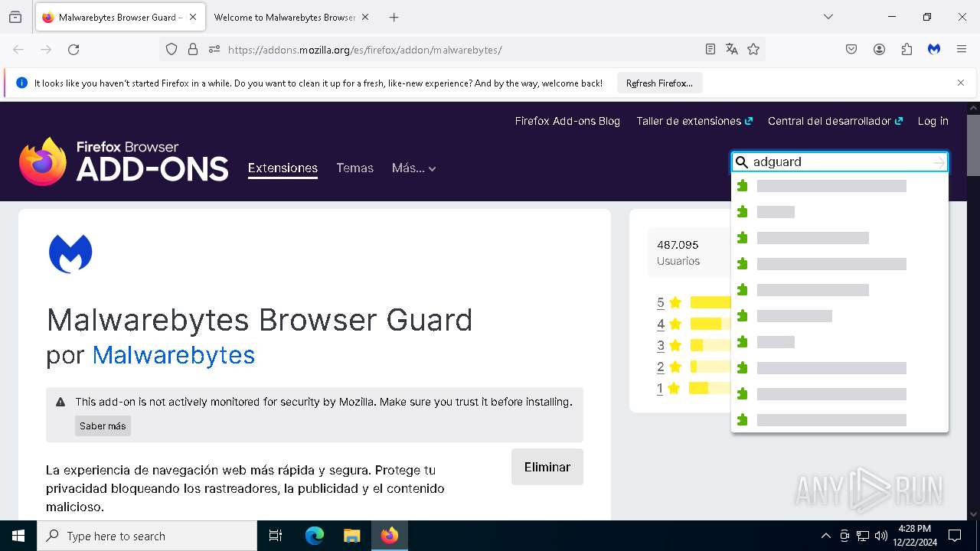Screen dimensions: 980x551
Task: Open File Explorer from the taskbar
Action: (x=351, y=536)
